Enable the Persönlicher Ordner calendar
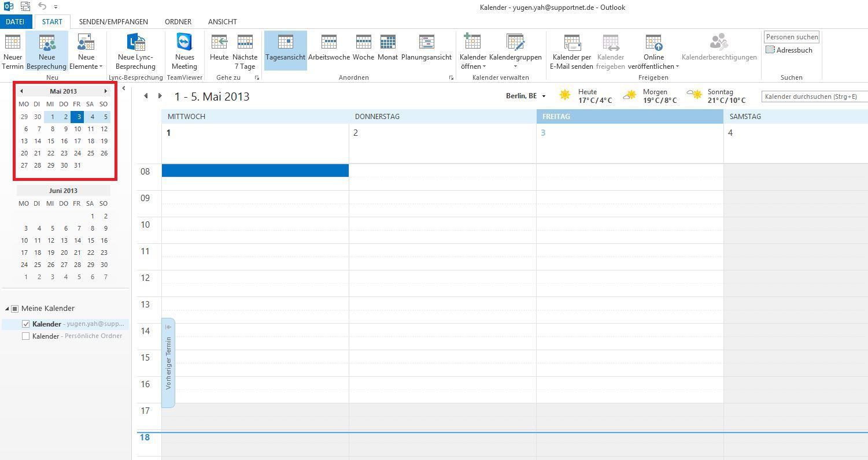The width and height of the screenshot is (868, 460). (25, 336)
